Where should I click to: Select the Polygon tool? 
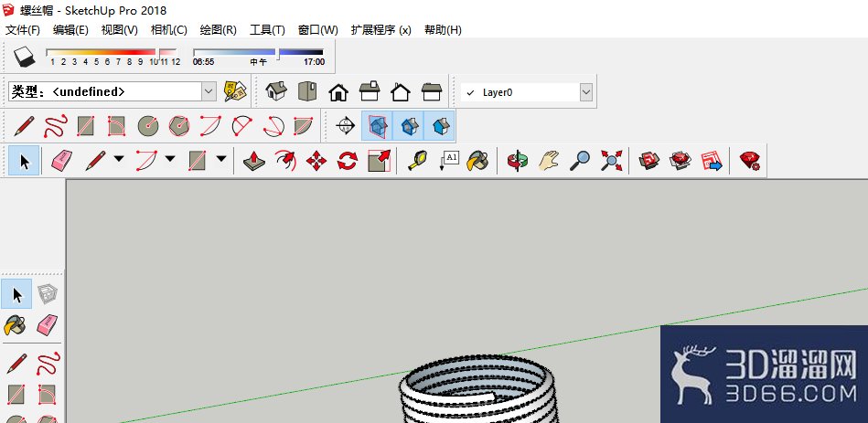pos(178,126)
